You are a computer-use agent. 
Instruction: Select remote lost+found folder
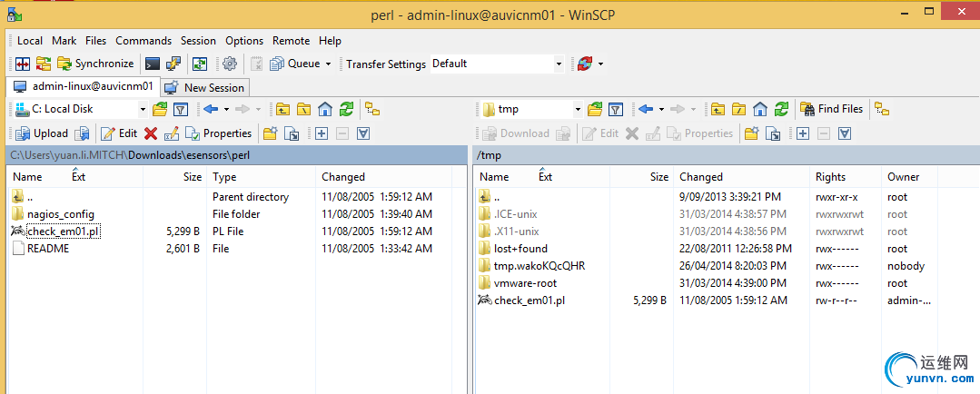520,249
